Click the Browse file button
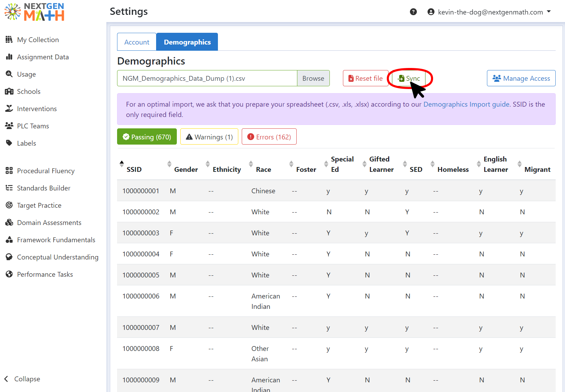The image size is (565, 392). pyautogui.click(x=313, y=78)
